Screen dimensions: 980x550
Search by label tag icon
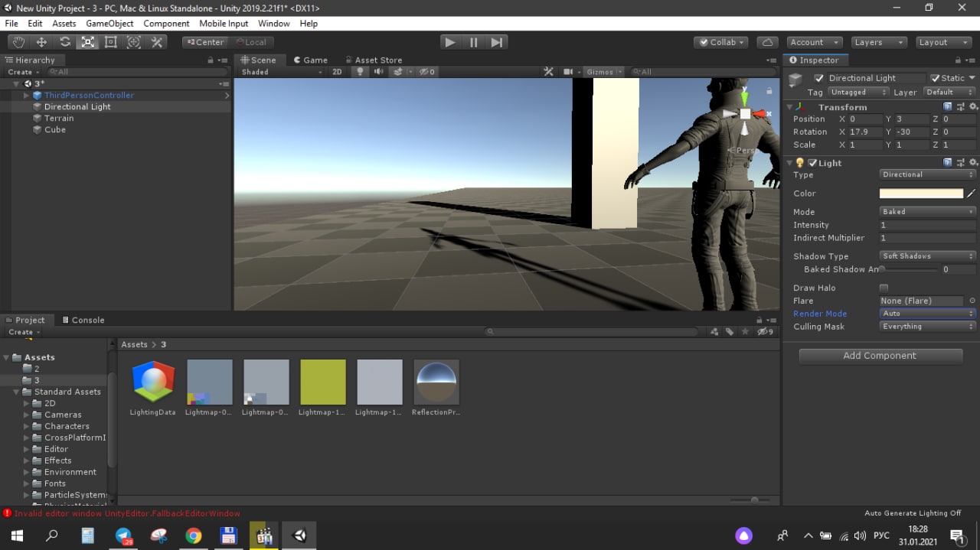point(730,332)
